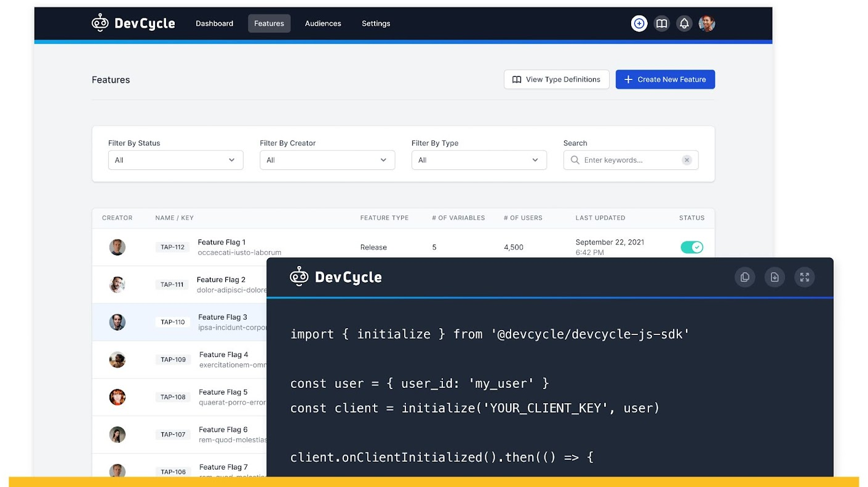This screenshot has height=487, width=868.
Task: Open Feature Flag 1 name link
Action: (x=221, y=242)
